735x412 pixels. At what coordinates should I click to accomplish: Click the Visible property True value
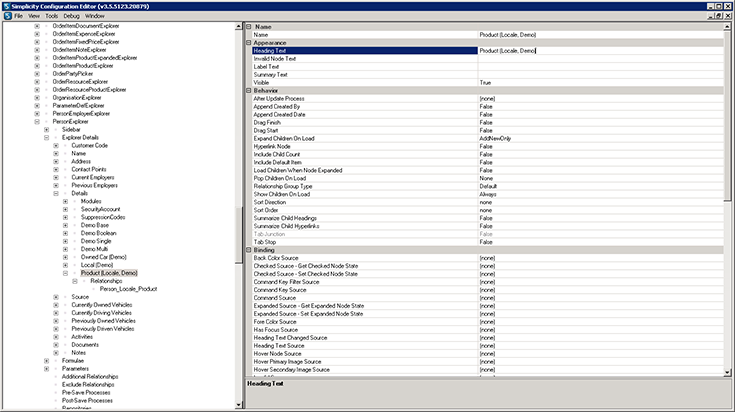[x=600, y=82]
